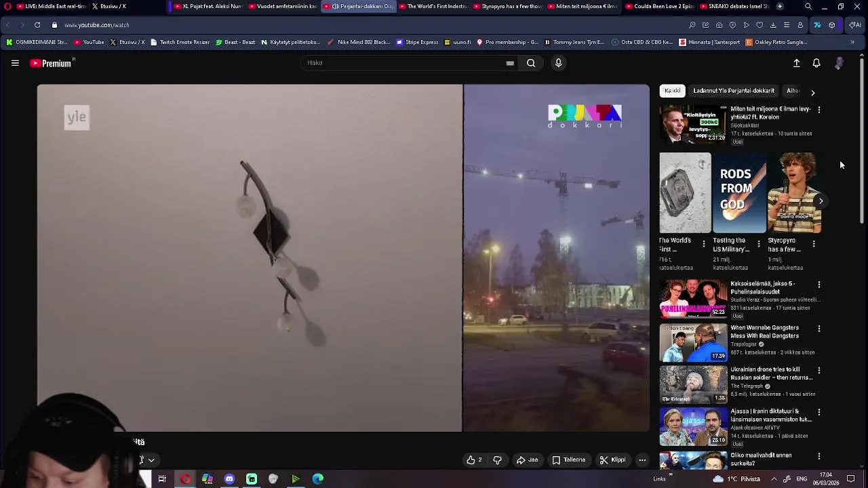Open Task View on taskbar
The image size is (868, 488).
point(162,479)
